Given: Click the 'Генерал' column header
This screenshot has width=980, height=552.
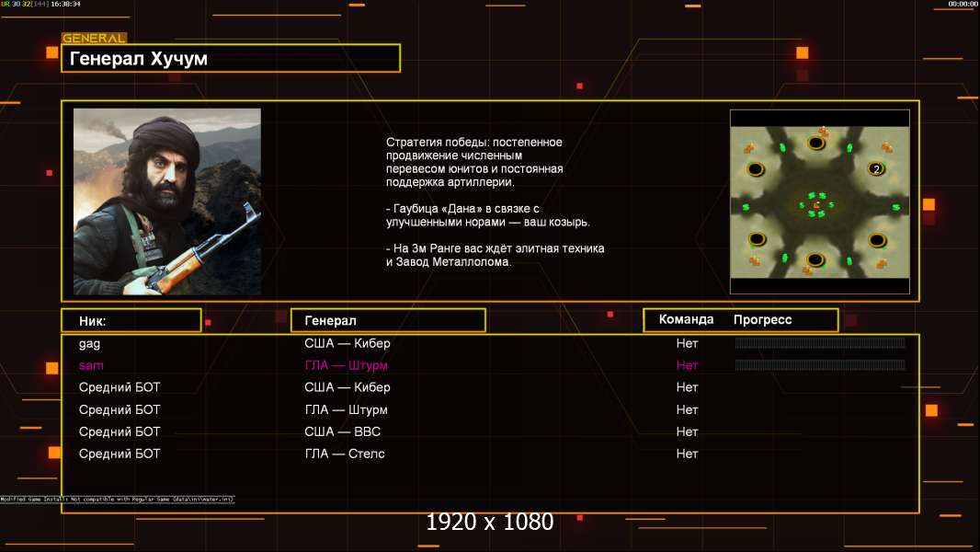Looking at the screenshot, I should coord(388,321).
